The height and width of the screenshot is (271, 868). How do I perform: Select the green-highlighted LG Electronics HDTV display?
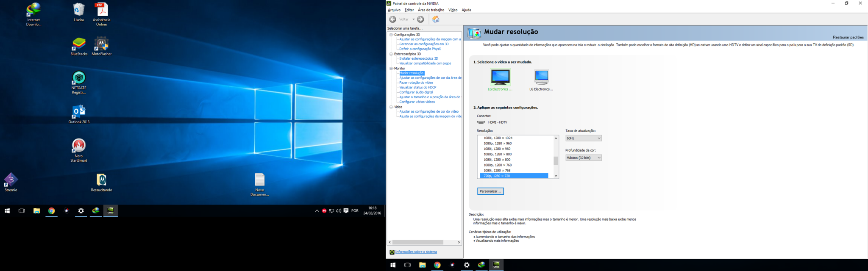500,80
